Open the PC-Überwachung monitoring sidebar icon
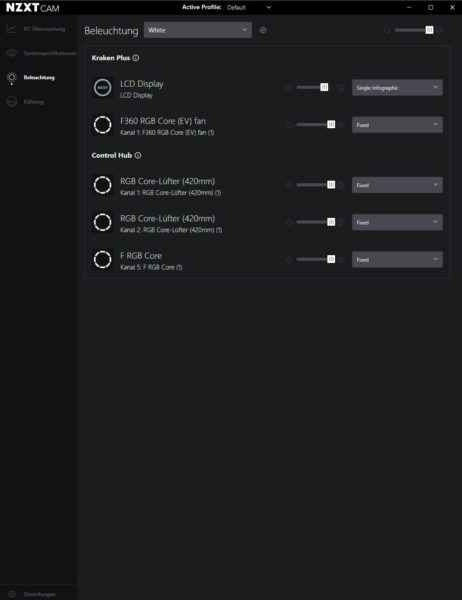Screen dimensions: 462x600 (11, 29)
